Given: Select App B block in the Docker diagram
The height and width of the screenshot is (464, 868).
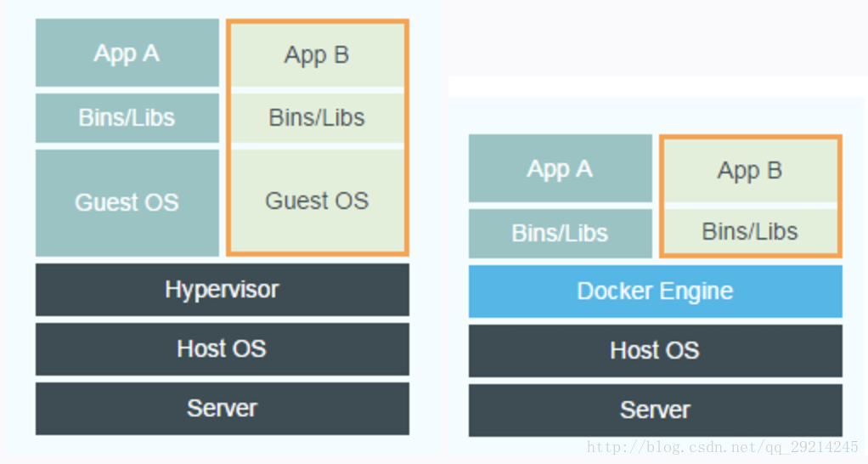Looking at the screenshot, I should (x=751, y=171).
